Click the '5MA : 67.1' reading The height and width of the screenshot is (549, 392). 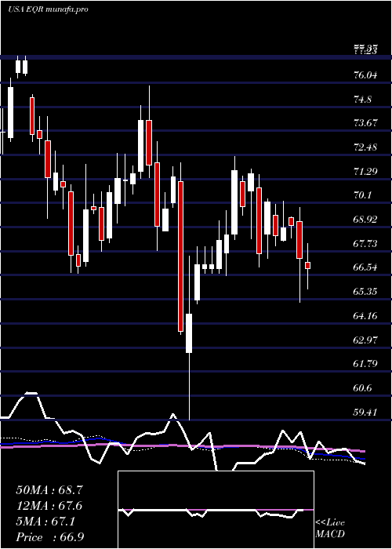pyautogui.click(x=45, y=522)
